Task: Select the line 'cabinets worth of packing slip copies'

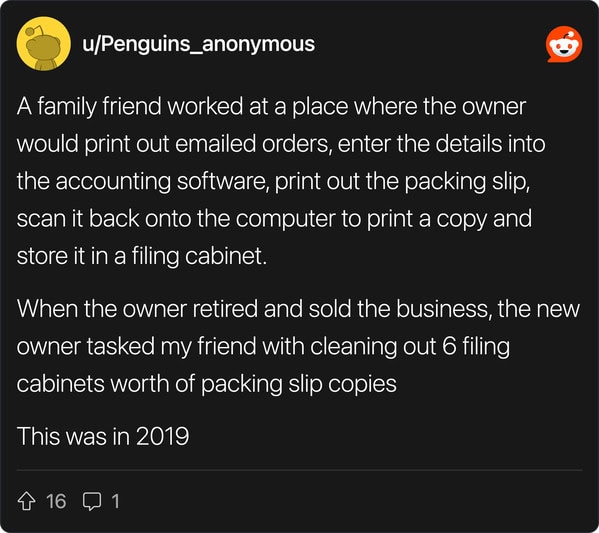Action: click(207, 384)
